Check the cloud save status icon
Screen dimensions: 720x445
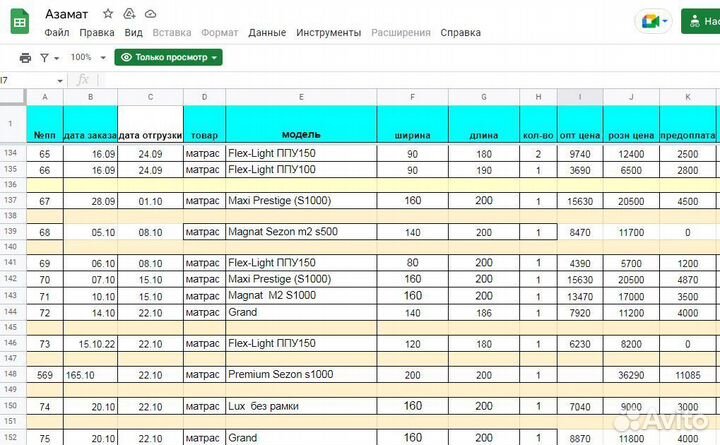pyautogui.click(x=151, y=14)
